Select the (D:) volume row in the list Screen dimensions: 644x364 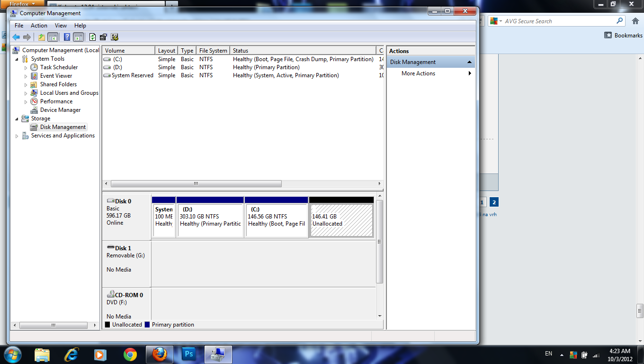tap(243, 67)
